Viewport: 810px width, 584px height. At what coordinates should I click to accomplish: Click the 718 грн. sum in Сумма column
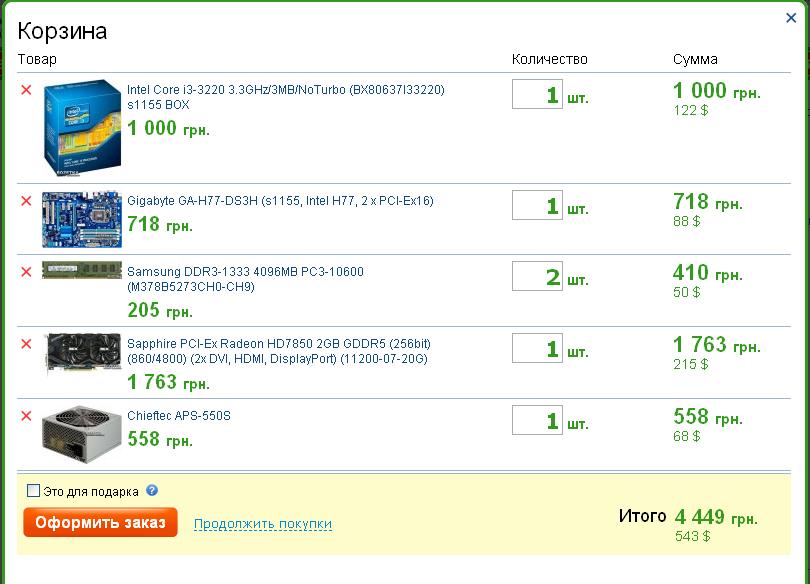pyautogui.click(x=708, y=202)
